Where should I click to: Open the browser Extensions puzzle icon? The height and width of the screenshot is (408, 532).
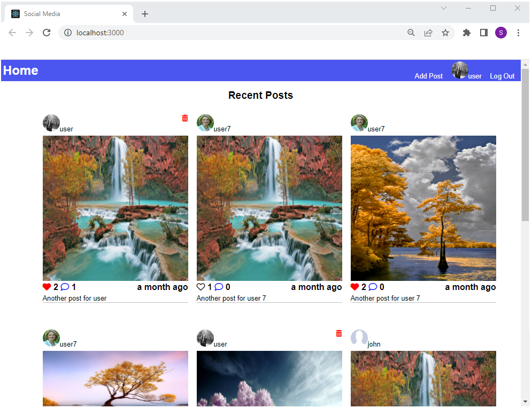coord(466,33)
